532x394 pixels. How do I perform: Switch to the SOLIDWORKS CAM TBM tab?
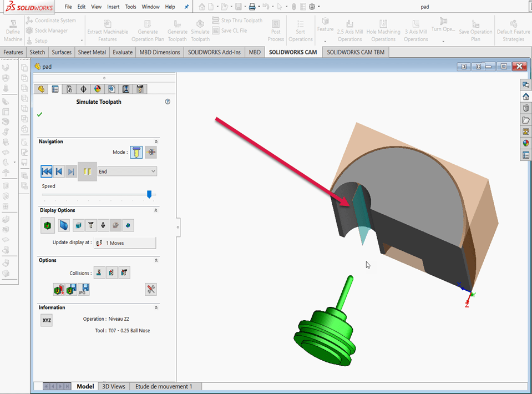coord(356,52)
